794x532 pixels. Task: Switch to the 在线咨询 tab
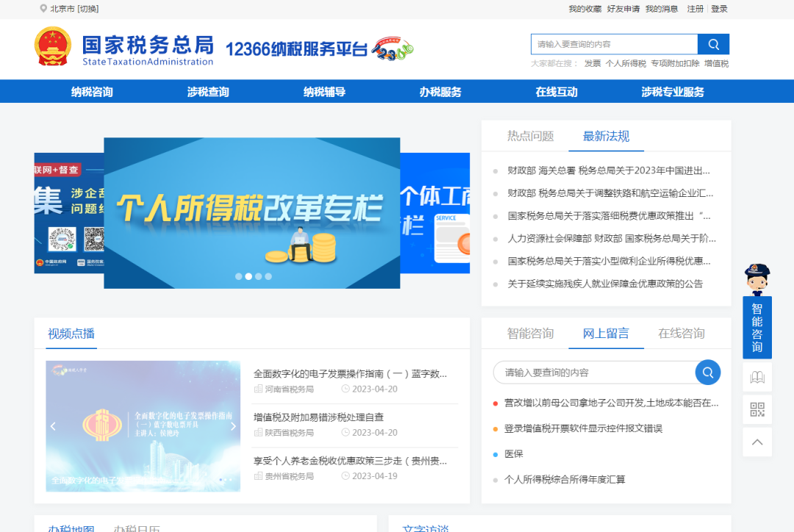coord(681,334)
